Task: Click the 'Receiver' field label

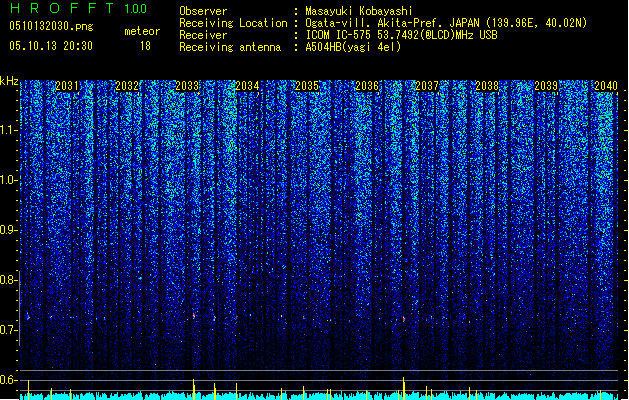Action: click(203, 35)
